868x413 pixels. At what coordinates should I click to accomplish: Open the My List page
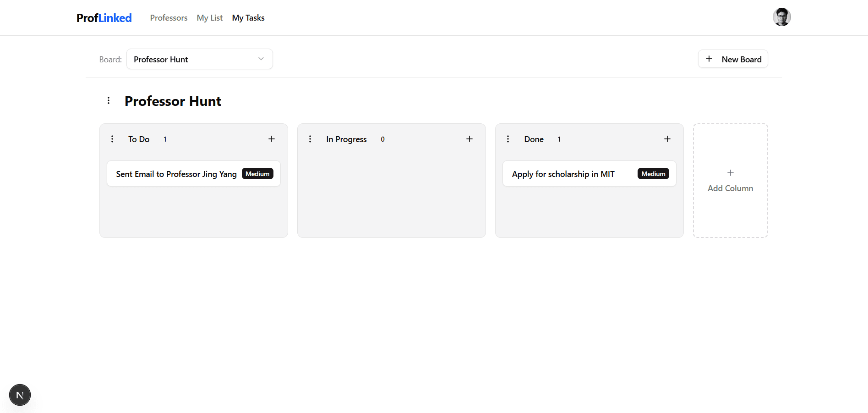pyautogui.click(x=210, y=18)
